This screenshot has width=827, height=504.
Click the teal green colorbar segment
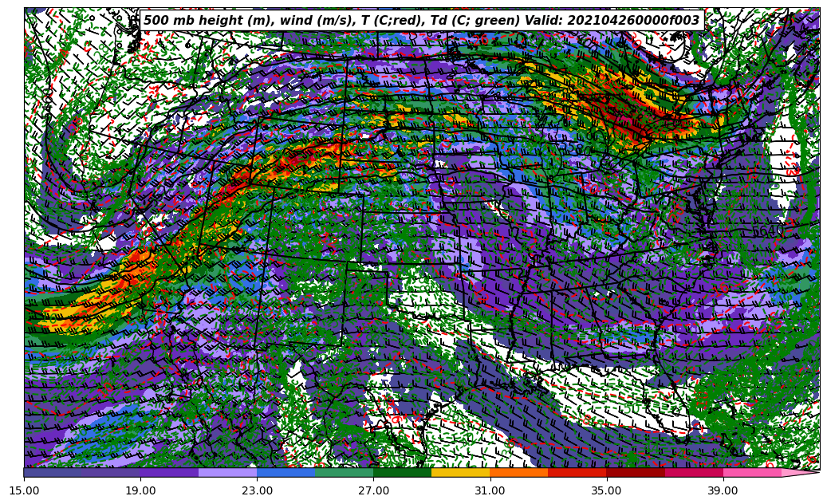pos(344,472)
